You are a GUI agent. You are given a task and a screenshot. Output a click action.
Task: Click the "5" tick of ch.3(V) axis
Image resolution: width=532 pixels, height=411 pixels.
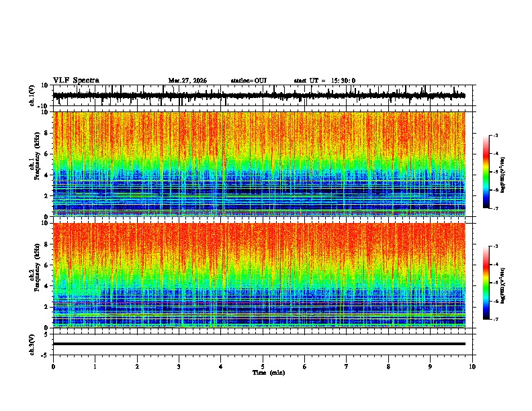(46, 334)
